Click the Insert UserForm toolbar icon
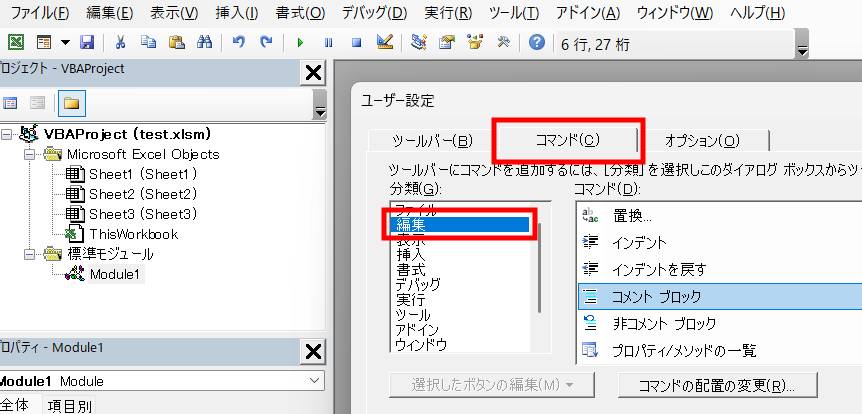This screenshot has width=862, height=414. (44, 42)
